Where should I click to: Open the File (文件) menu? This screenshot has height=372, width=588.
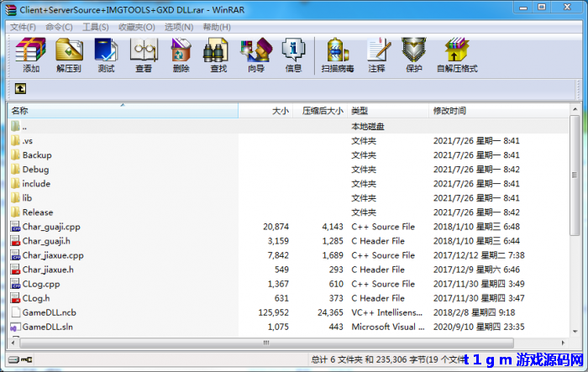23,28
